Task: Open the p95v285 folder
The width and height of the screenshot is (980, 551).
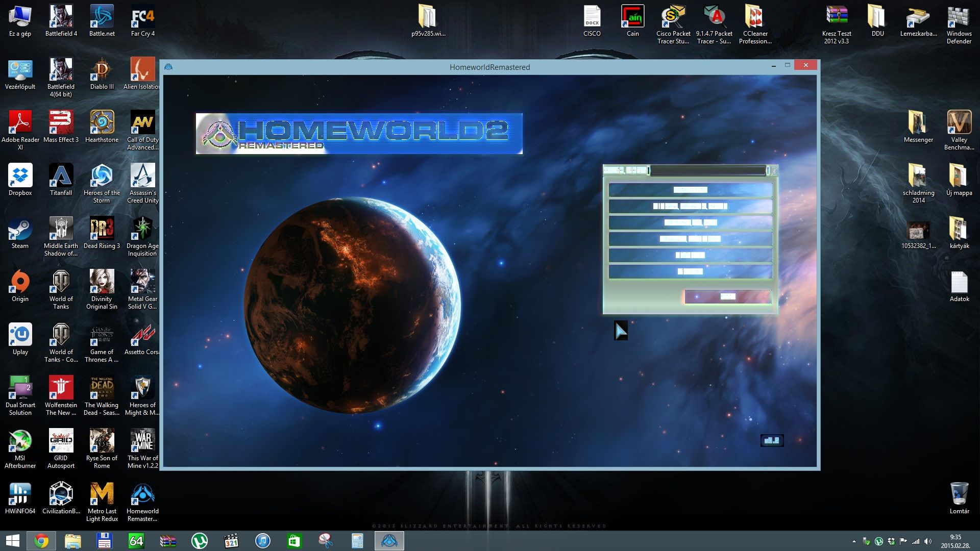Action: click(x=428, y=21)
